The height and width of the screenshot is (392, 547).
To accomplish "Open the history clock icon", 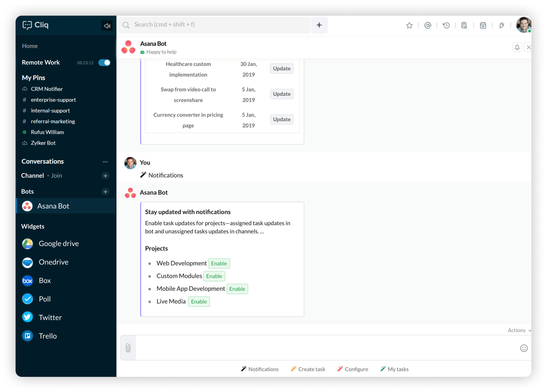I will click(446, 25).
